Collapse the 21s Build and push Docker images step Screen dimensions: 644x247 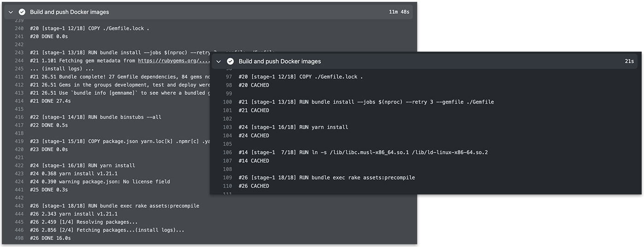(x=219, y=61)
